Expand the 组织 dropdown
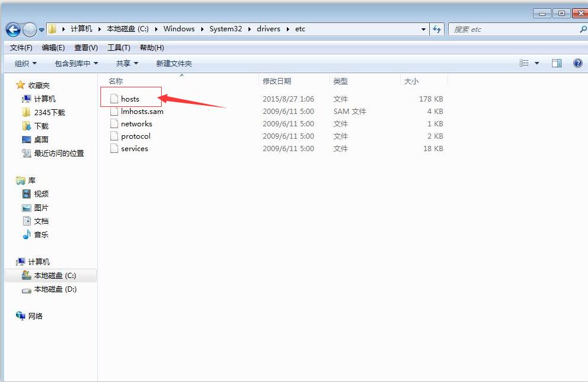This screenshot has height=382, width=588. click(x=25, y=63)
